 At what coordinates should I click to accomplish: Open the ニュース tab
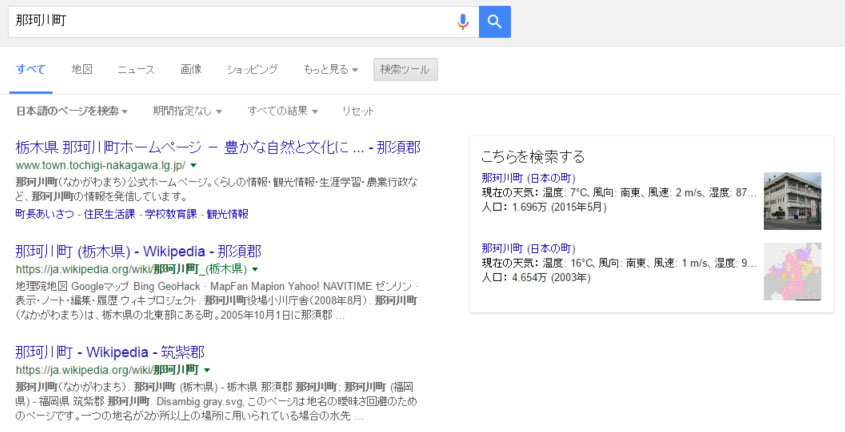pyautogui.click(x=136, y=69)
